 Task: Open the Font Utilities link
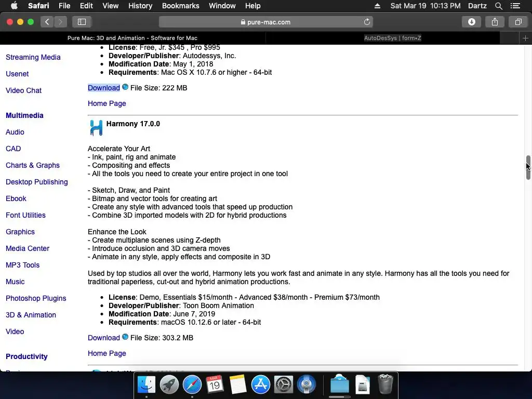click(x=25, y=215)
